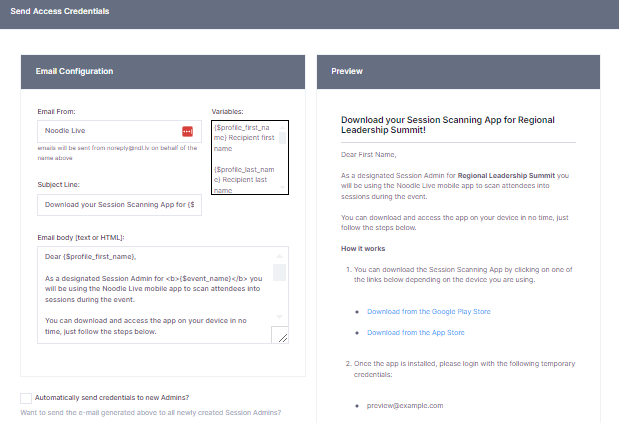Click the Preview panel header
Viewport: 619px width, 423px height.
pos(458,72)
